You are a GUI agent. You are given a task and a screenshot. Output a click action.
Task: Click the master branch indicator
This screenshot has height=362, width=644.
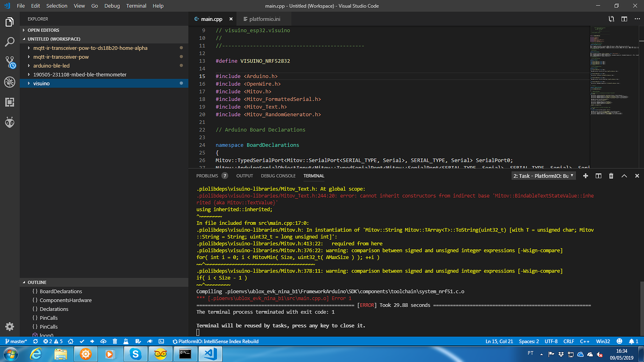(15, 341)
